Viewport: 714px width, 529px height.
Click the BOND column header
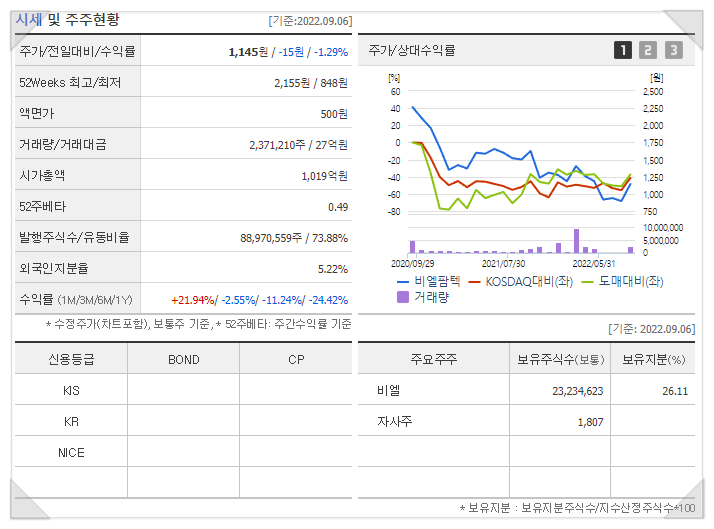183,360
